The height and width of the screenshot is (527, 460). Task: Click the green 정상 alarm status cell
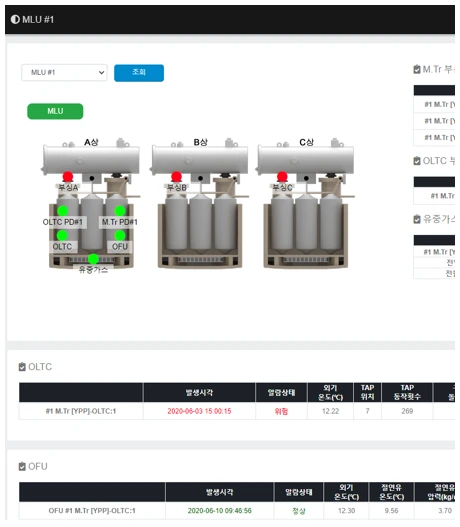click(299, 511)
